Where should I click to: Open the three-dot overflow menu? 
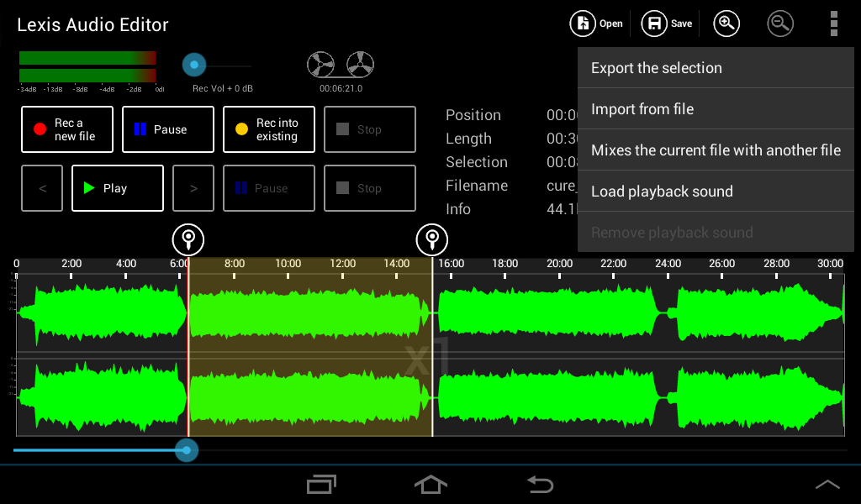pos(833,24)
